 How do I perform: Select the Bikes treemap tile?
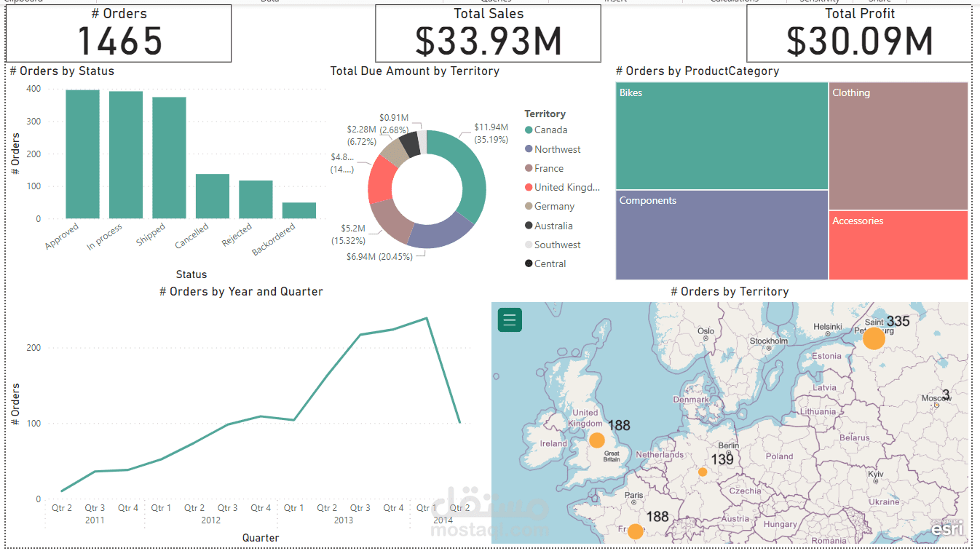(722, 136)
